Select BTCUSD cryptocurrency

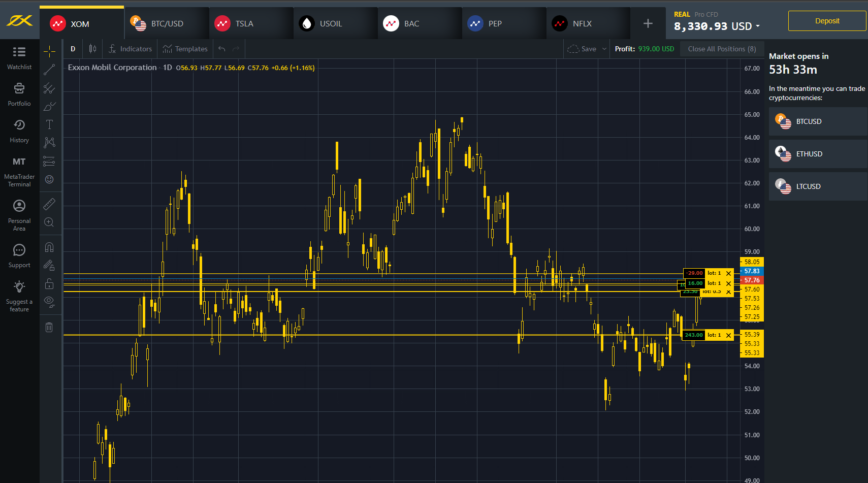818,121
